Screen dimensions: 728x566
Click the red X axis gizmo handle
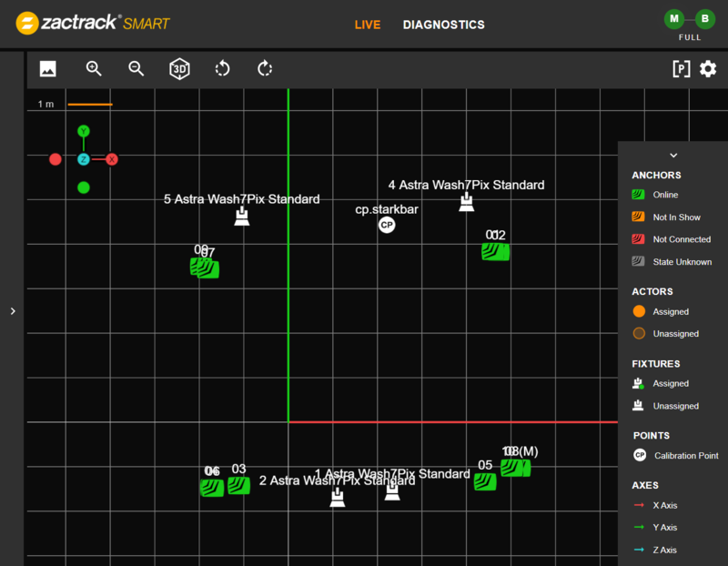[x=111, y=159]
